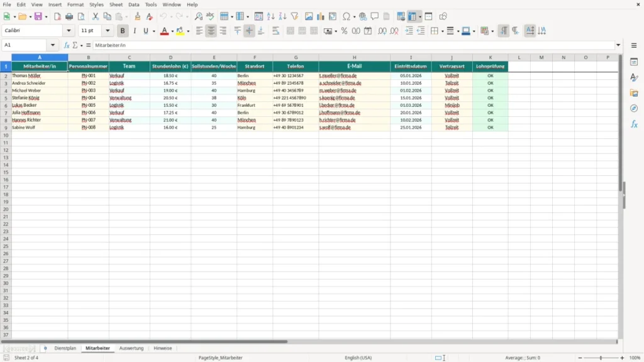Open font color dropdown arrow
Screen dimensions: 644x362
[x=172, y=31]
